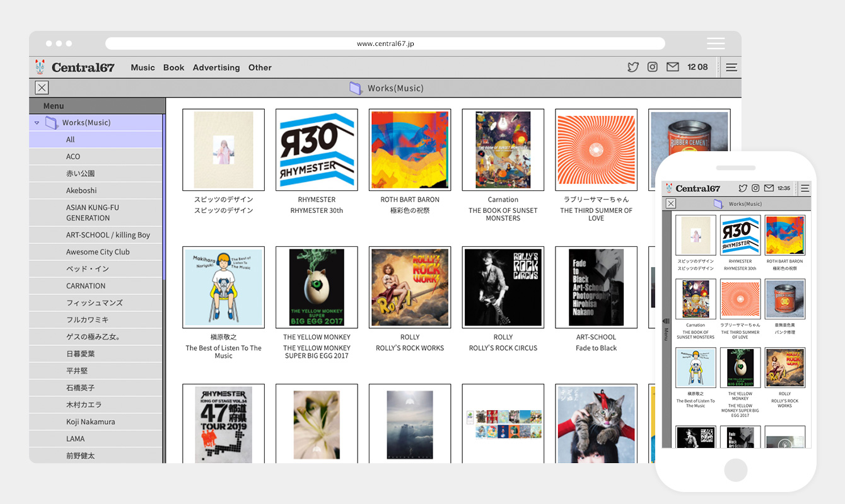
Task: Open browser chrome hamburger menu beside address bar
Action: [x=716, y=43]
